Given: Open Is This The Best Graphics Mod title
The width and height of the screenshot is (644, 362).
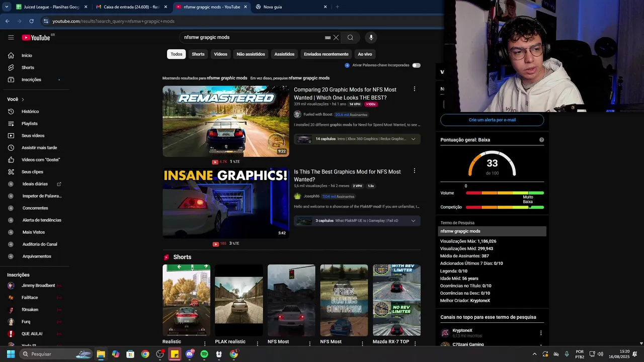Looking at the screenshot, I should [x=347, y=175].
